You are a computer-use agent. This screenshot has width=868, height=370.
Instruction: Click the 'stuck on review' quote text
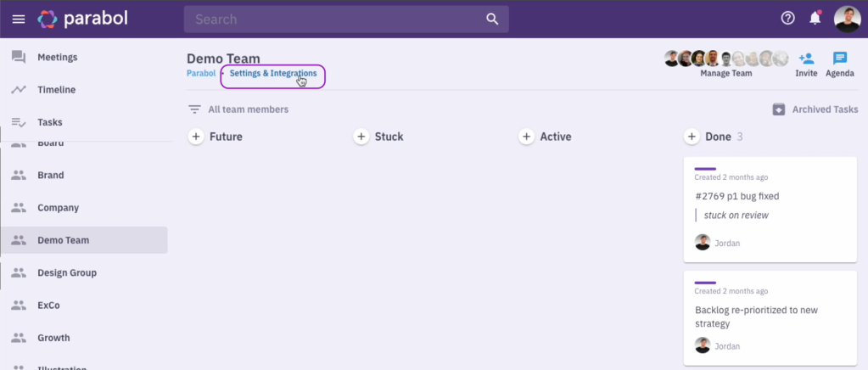[736, 215]
